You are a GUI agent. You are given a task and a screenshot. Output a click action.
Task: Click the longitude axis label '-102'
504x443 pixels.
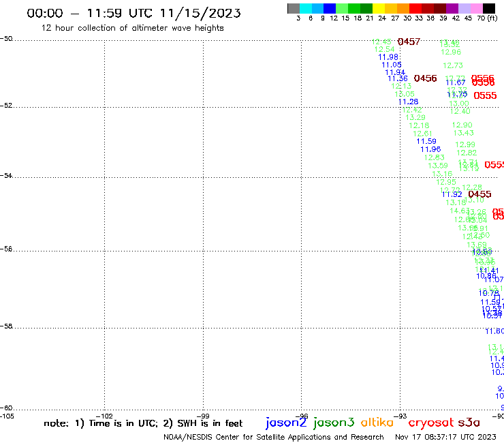coord(104,416)
